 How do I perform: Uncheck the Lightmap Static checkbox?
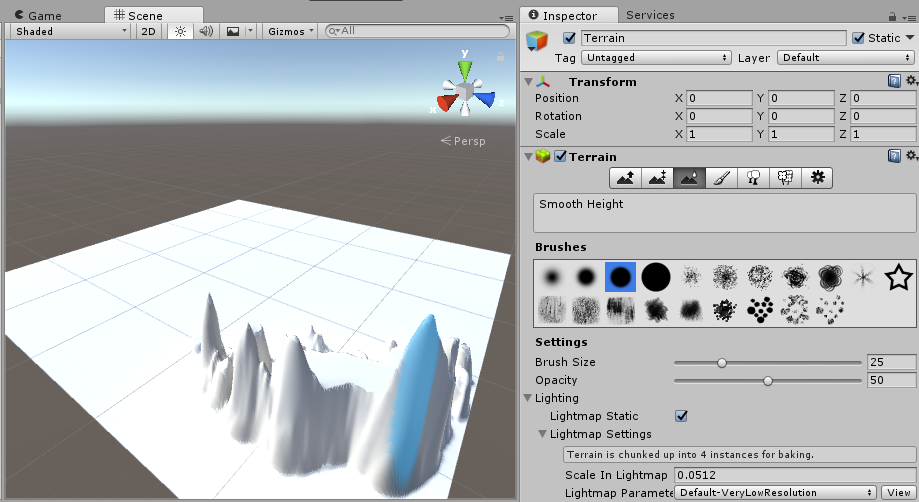(681, 416)
